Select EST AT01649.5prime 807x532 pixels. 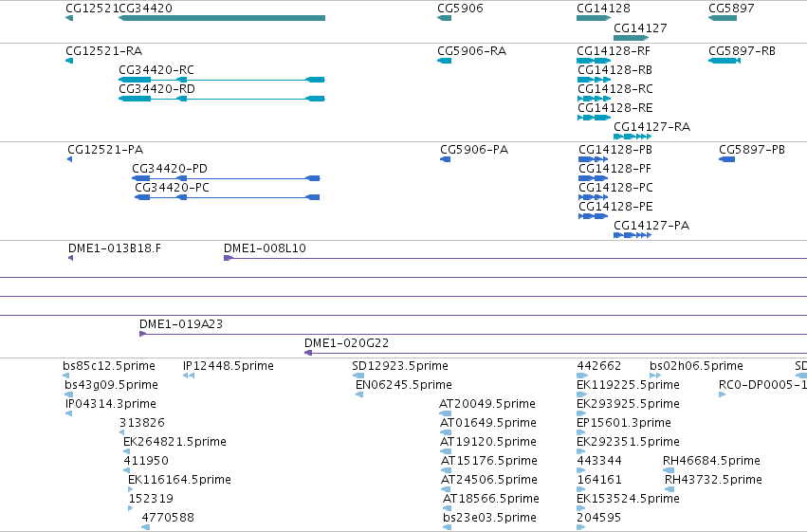tap(488, 423)
